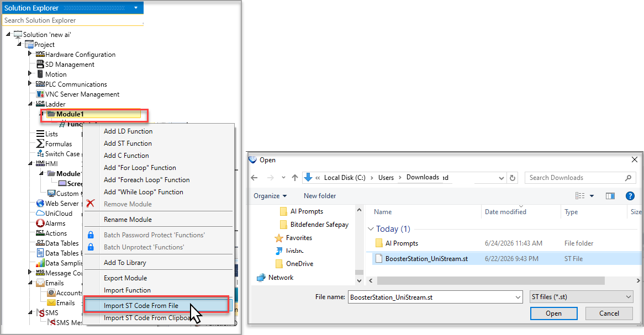Select OneDrive in navigation pane
This screenshot has height=335, width=644.
pos(299,264)
